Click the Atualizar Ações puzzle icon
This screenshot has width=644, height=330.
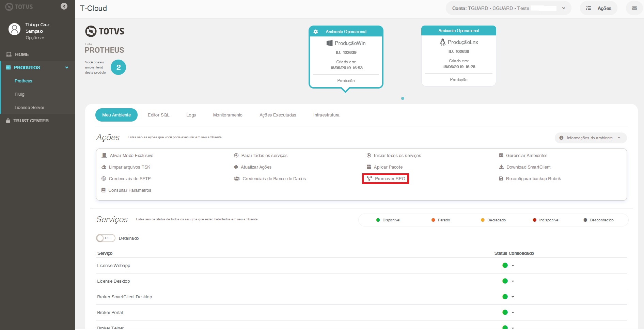click(236, 167)
